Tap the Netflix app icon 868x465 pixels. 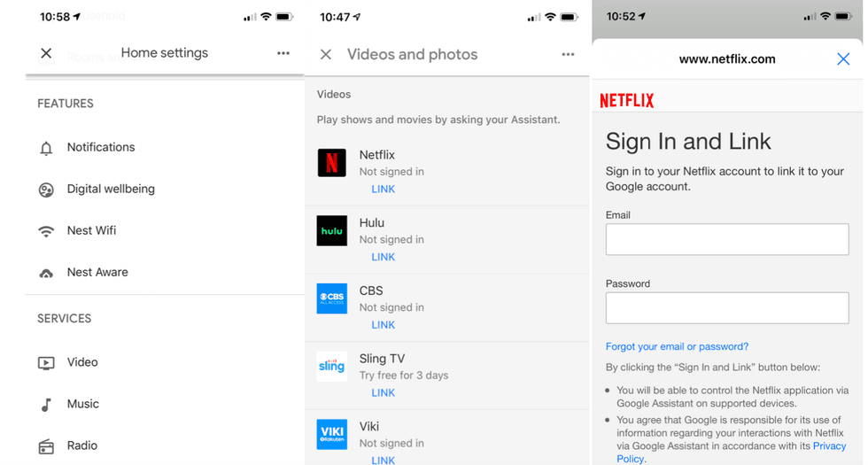[x=331, y=163]
